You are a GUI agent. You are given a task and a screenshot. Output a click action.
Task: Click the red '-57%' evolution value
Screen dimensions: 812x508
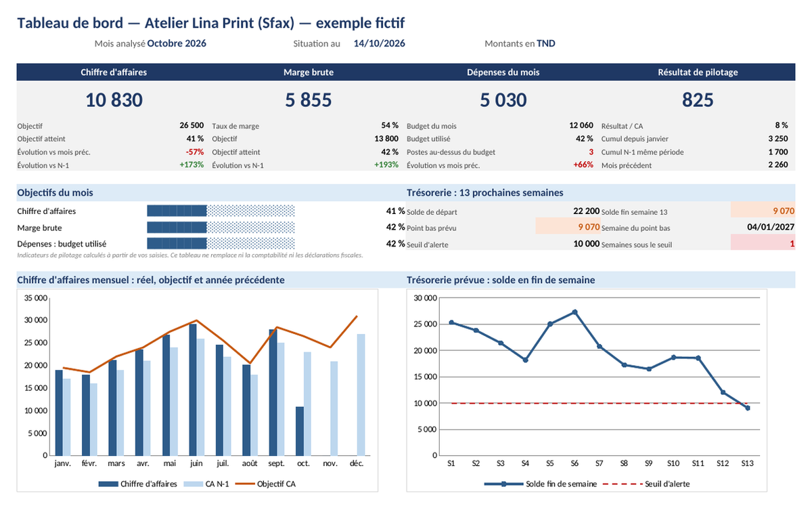point(195,152)
